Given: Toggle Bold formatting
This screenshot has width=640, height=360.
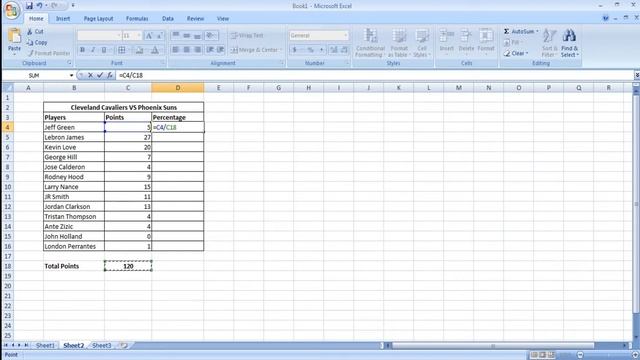Looking at the screenshot, I should click(x=82, y=50).
